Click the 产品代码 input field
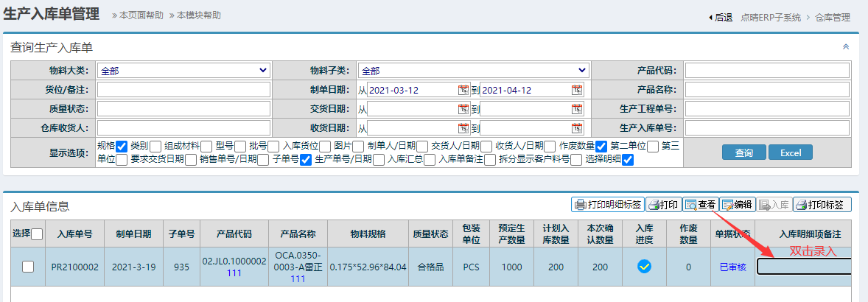868x302 pixels. [x=767, y=71]
